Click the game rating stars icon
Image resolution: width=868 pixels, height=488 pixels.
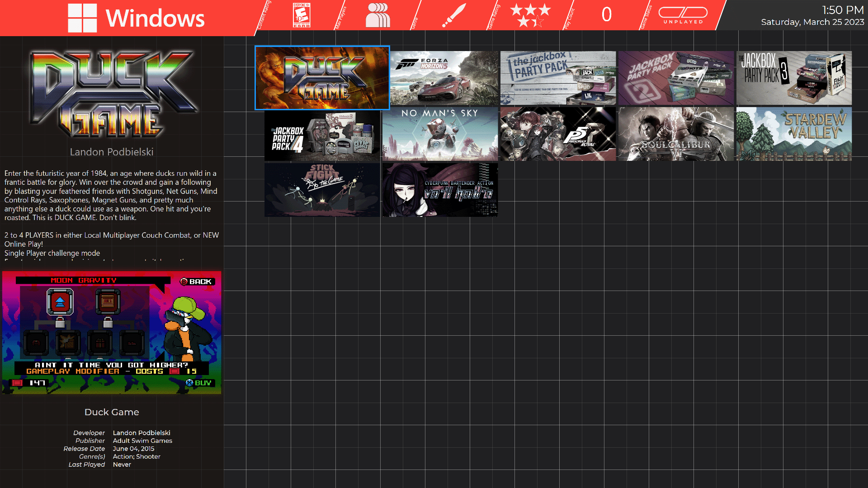tap(530, 15)
